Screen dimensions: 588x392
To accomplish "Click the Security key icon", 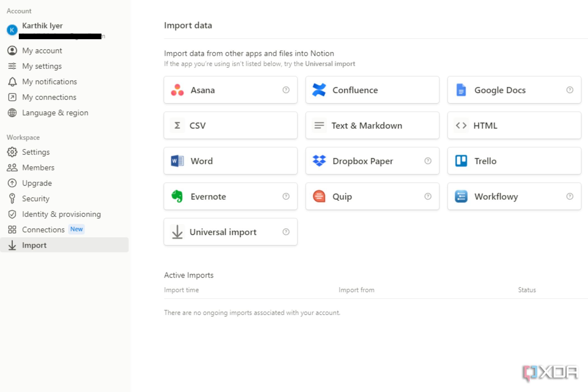I will [12, 199].
